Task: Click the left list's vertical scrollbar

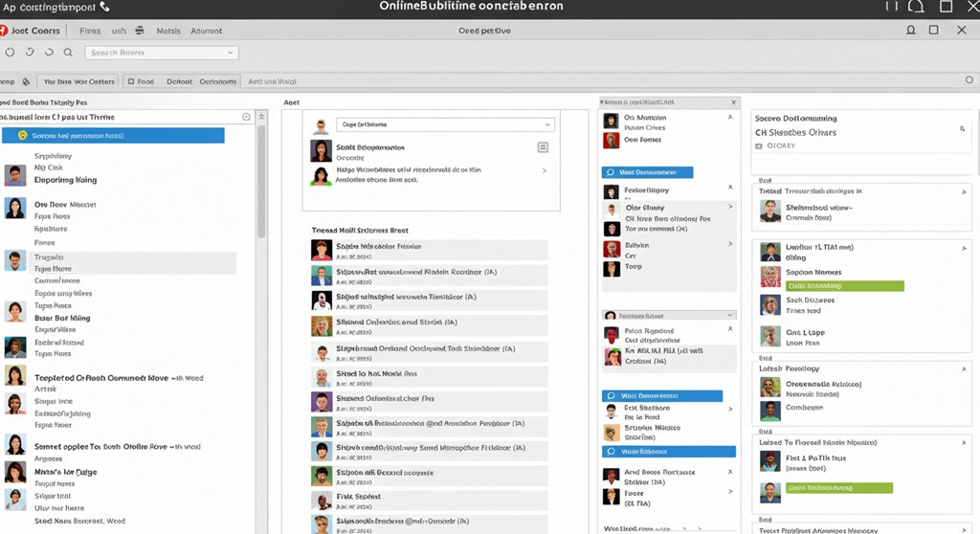Action: coord(261,182)
